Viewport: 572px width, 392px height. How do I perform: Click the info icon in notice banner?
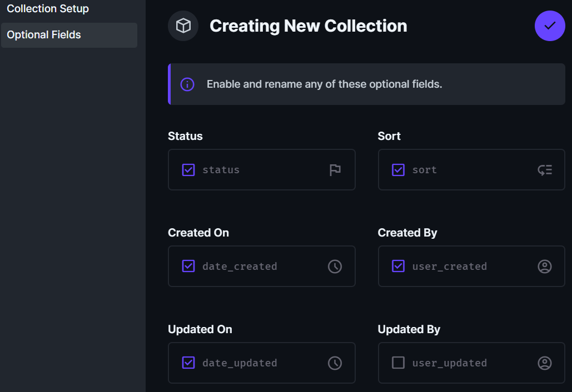coord(187,84)
